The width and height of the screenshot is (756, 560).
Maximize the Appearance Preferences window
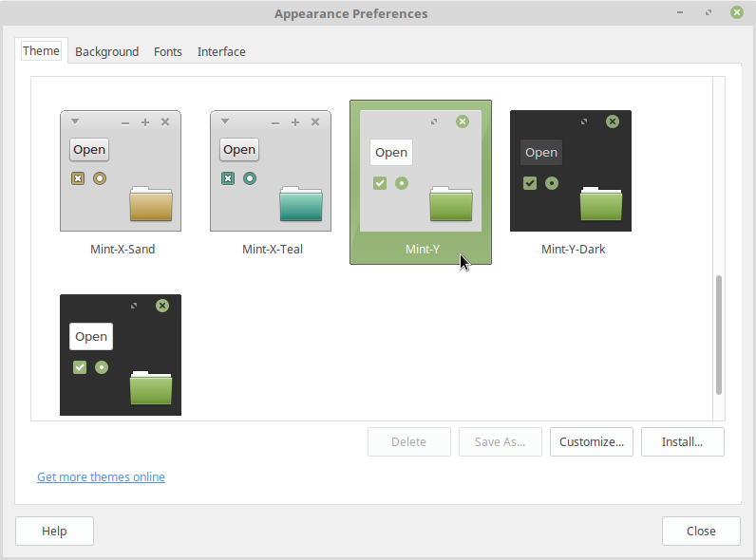[x=709, y=13]
